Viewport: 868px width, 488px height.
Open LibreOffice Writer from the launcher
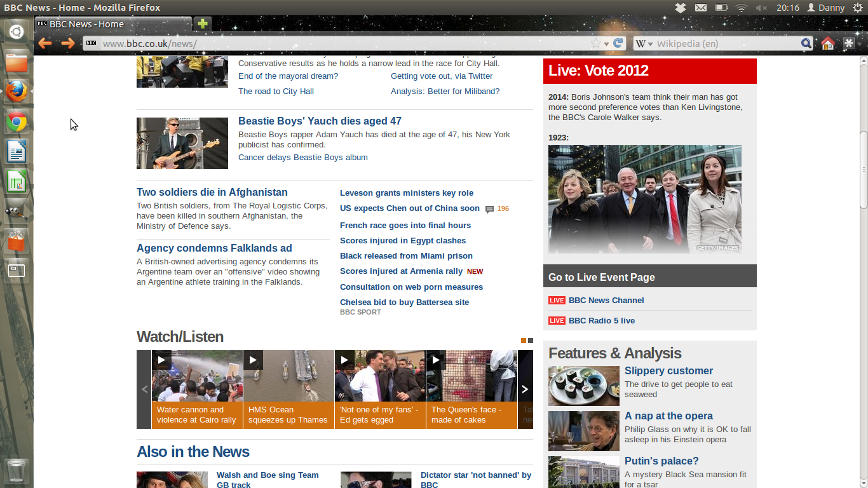(17, 152)
